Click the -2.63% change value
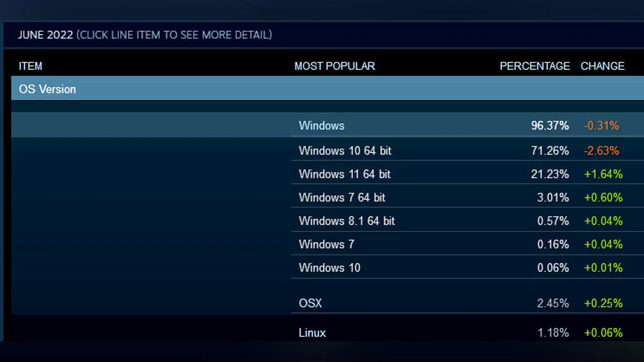 click(602, 151)
